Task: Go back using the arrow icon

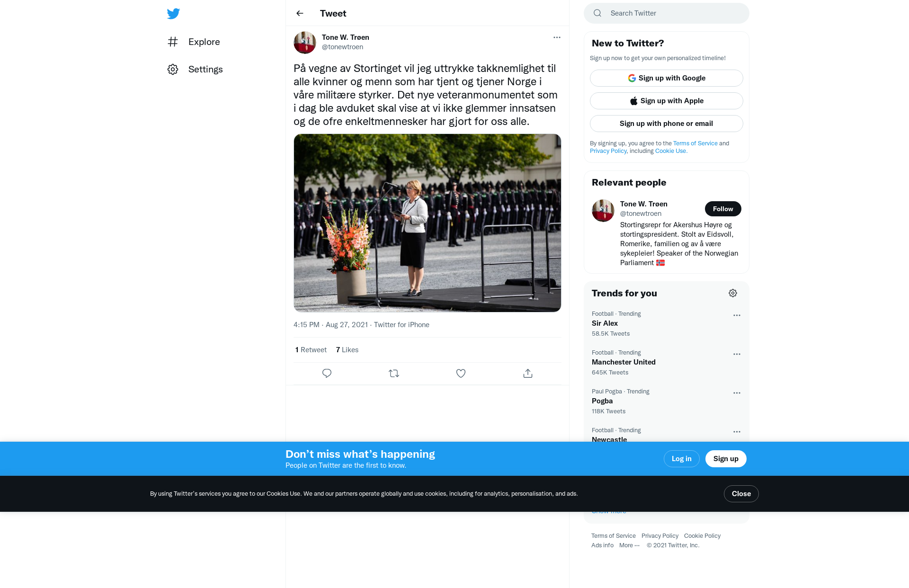Action: (x=300, y=13)
